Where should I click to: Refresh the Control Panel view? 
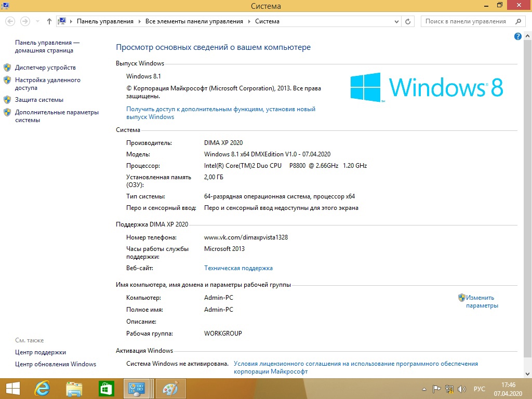click(408, 21)
